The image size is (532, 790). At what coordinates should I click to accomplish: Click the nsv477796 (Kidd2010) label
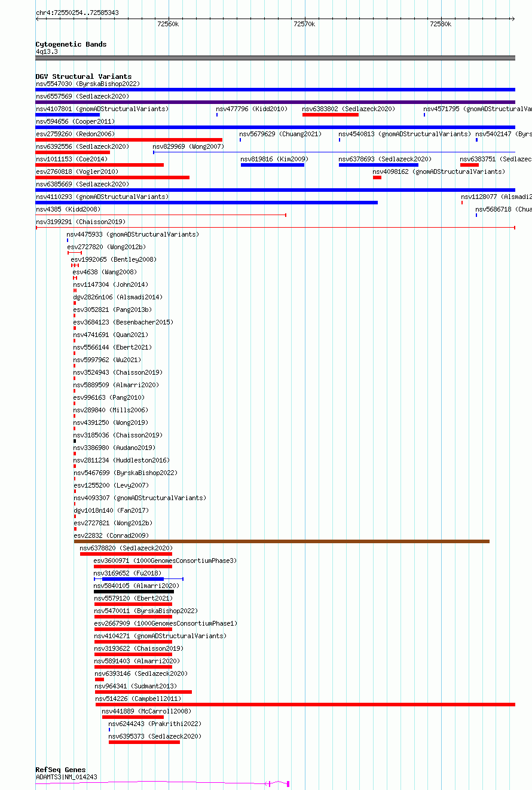[x=252, y=109]
